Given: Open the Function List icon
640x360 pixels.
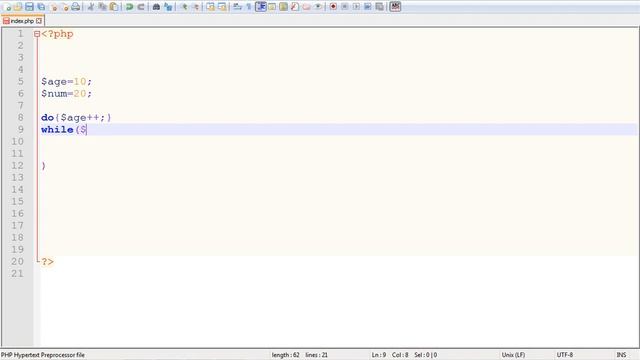Looking at the screenshot, I should (x=295, y=7).
